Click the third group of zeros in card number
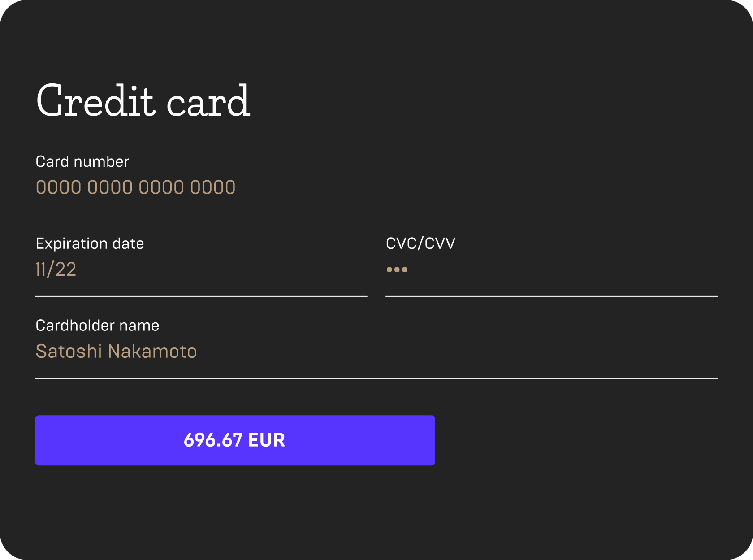753x560 pixels. pyautogui.click(x=161, y=187)
